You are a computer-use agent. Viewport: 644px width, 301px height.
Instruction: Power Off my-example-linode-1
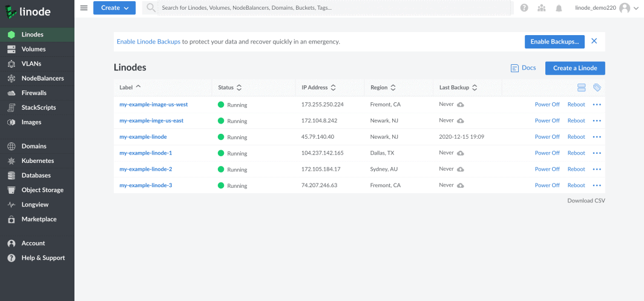tap(547, 153)
